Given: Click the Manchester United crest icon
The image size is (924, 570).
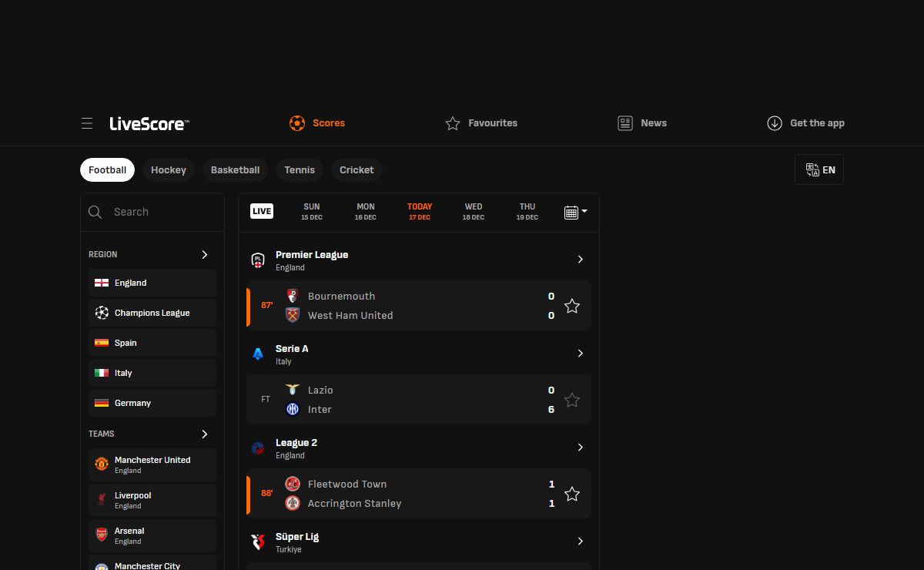Looking at the screenshot, I should click(x=102, y=464).
